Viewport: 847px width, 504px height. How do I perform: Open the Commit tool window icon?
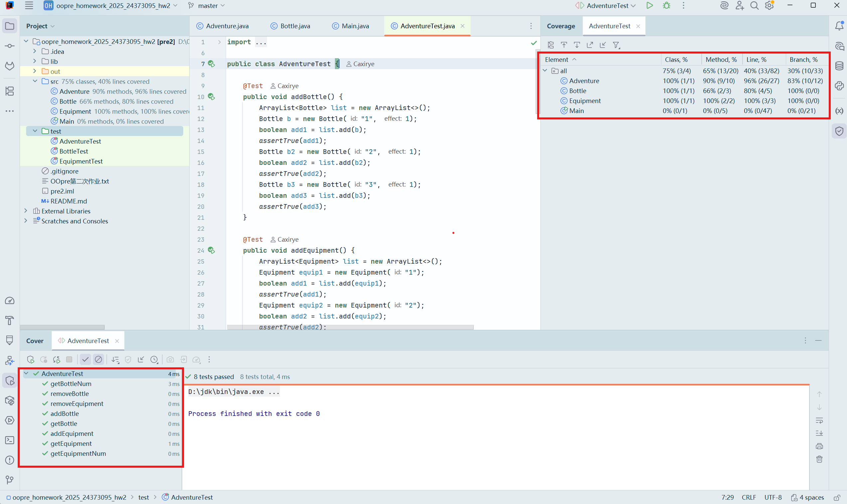[10, 46]
